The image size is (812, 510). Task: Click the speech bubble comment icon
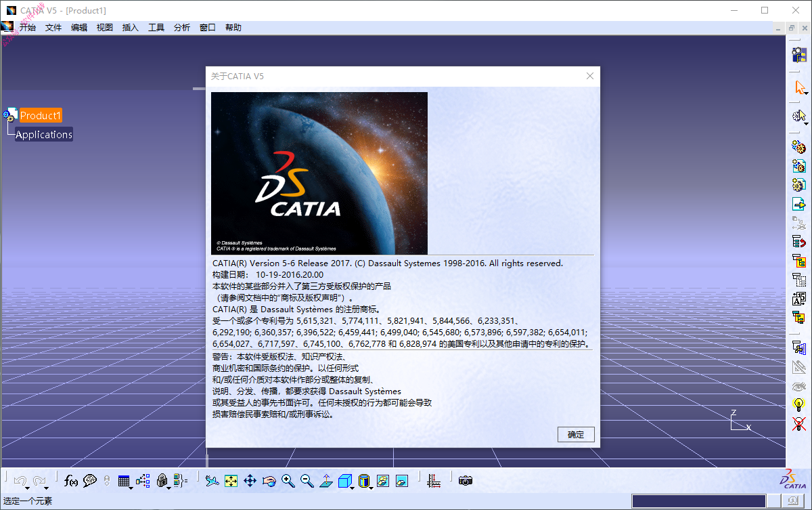89,481
